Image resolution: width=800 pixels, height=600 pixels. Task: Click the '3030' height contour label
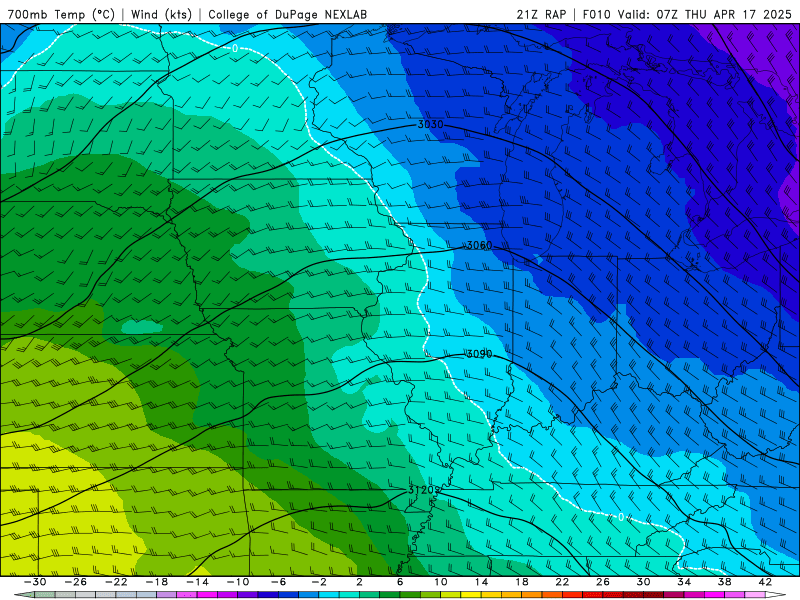click(430, 124)
